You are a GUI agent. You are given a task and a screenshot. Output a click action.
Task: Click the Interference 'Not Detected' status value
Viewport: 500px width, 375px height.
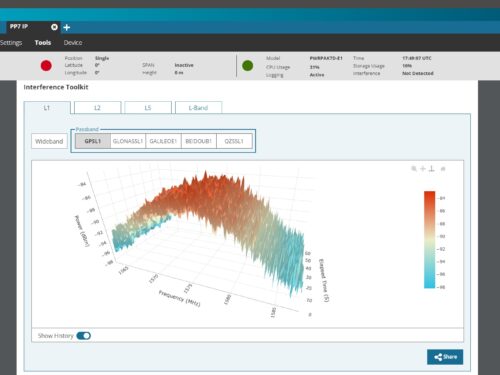coord(418,73)
